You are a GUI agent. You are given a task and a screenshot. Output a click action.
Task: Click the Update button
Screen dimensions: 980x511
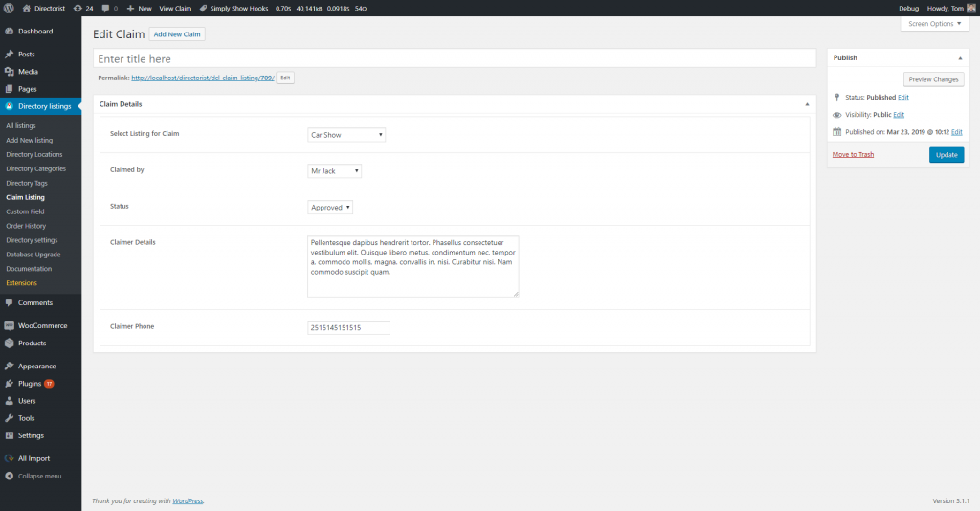click(x=946, y=155)
